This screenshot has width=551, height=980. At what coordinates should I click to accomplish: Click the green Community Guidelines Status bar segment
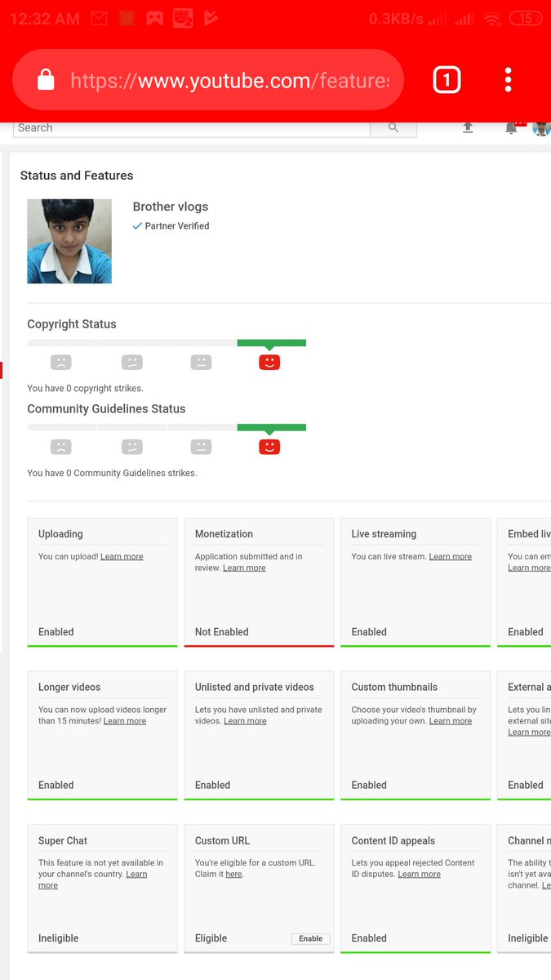272,428
